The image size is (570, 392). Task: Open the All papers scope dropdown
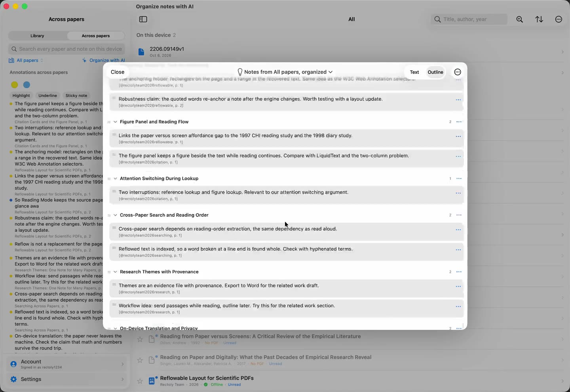point(26,61)
